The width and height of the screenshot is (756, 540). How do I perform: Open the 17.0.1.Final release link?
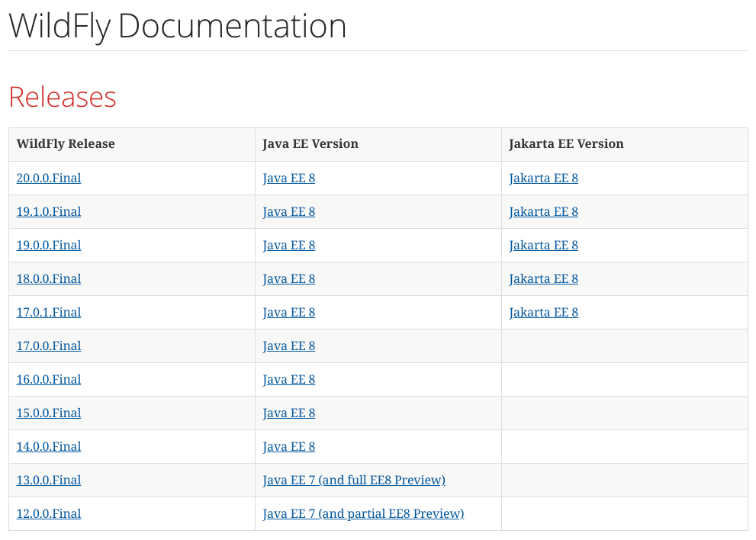point(49,313)
